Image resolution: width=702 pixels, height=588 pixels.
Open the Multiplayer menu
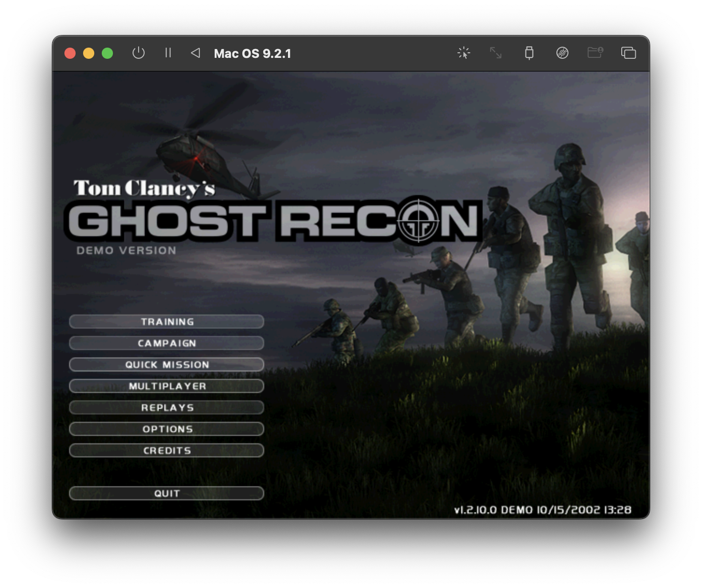(x=167, y=386)
